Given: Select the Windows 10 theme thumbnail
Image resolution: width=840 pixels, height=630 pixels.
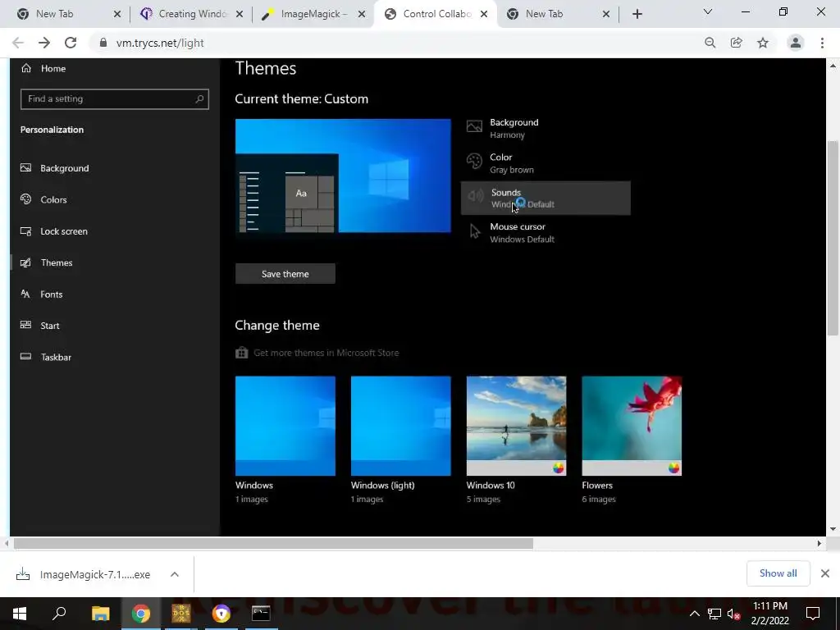Looking at the screenshot, I should click(517, 426).
